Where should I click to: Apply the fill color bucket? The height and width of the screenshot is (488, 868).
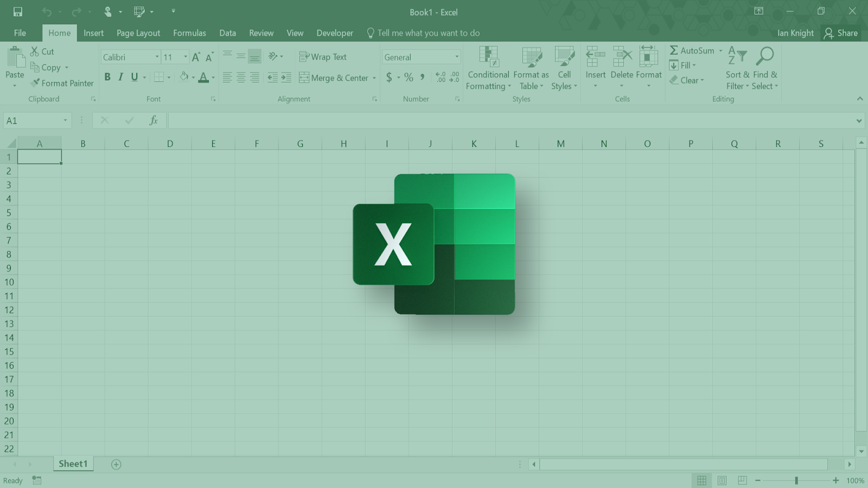pyautogui.click(x=184, y=77)
